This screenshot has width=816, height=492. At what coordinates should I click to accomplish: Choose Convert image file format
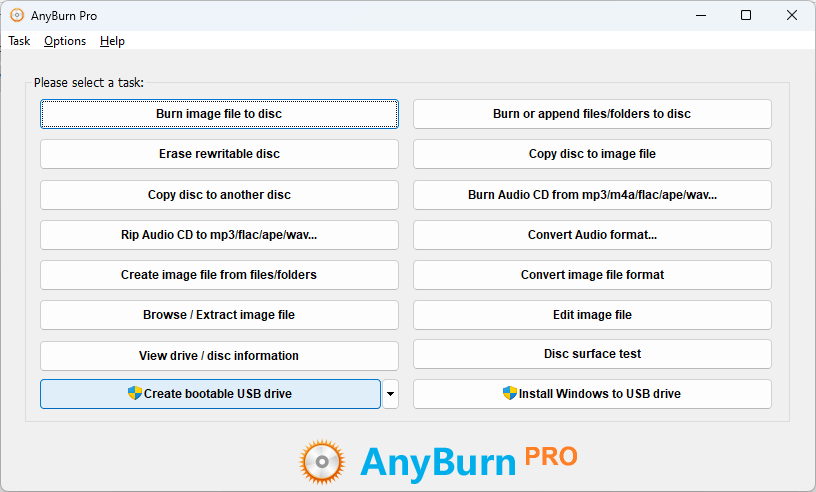(x=592, y=275)
